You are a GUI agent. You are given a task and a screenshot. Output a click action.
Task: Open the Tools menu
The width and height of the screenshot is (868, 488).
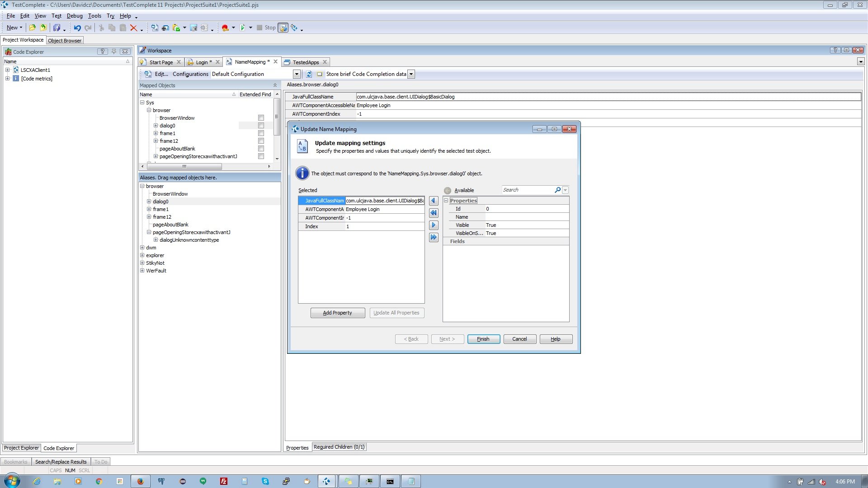pos(94,16)
